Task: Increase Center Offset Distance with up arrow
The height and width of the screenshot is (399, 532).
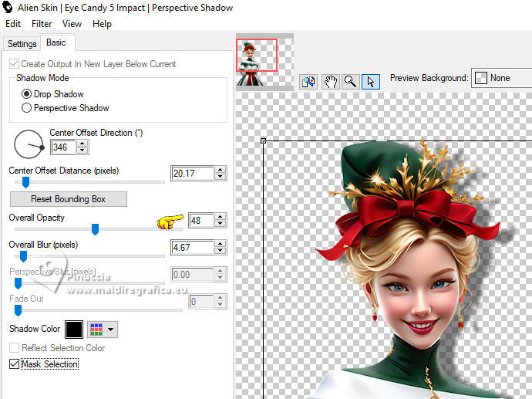Action: [x=221, y=170]
